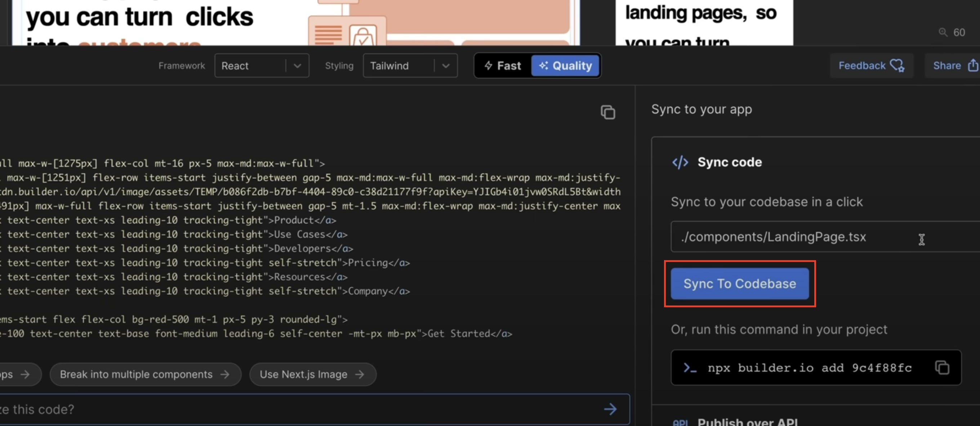This screenshot has width=980, height=426.
Task: Copy the generated code with the copy icon
Action: click(x=607, y=112)
